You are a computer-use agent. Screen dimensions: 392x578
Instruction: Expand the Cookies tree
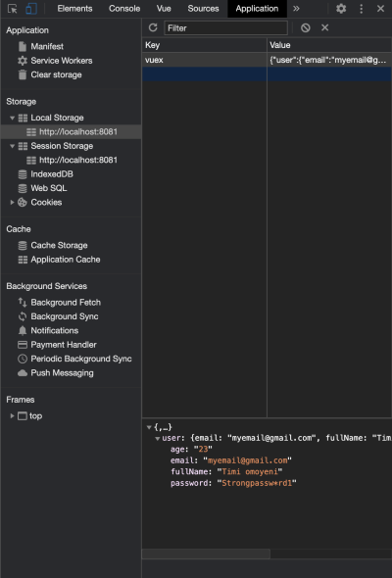click(12, 203)
